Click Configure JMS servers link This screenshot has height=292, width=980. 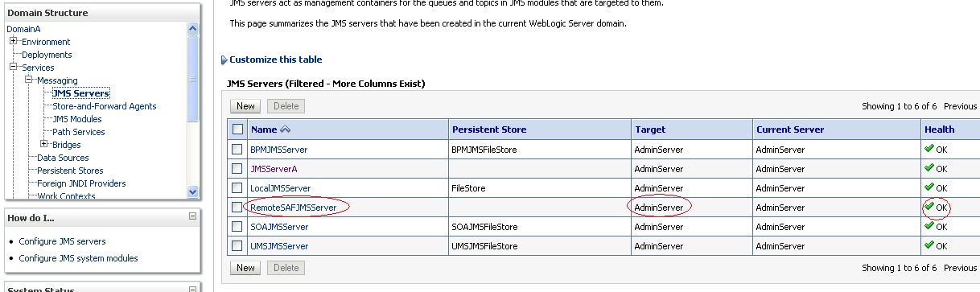point(63,241)
